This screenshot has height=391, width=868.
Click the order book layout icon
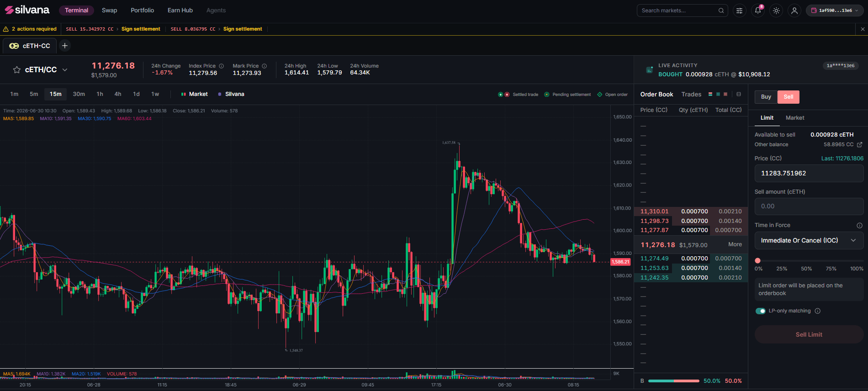739,94
